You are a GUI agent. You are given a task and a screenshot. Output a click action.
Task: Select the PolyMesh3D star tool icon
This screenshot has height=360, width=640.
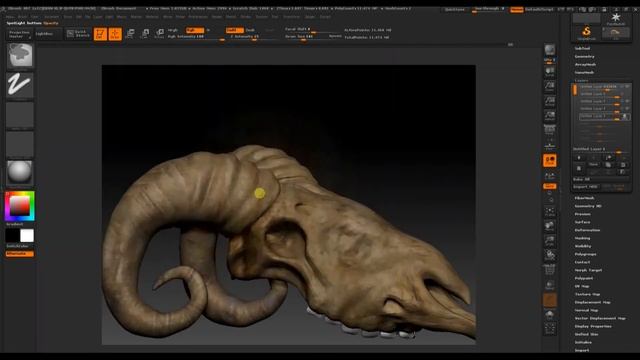pos(616,19)
